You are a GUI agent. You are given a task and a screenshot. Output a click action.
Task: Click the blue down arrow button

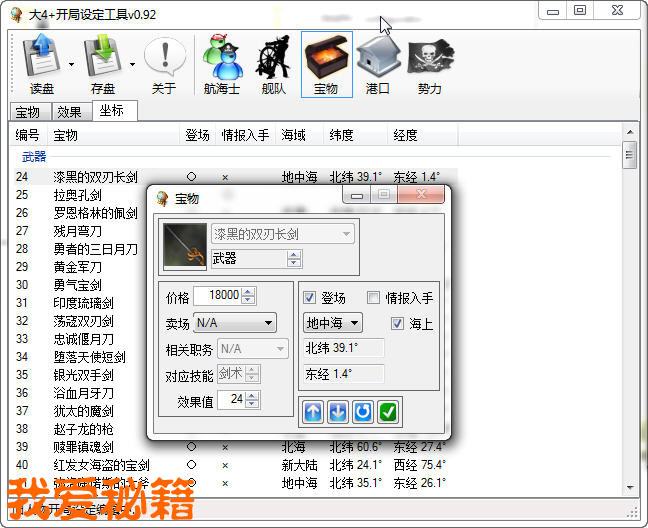[x=339, y=412]
